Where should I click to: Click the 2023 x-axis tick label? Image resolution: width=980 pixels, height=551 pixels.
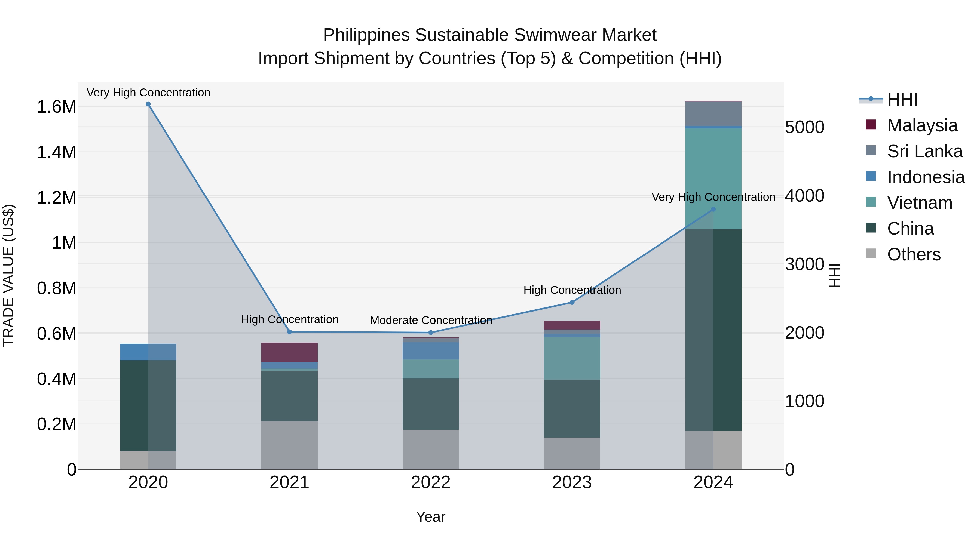tap(572, 482)
